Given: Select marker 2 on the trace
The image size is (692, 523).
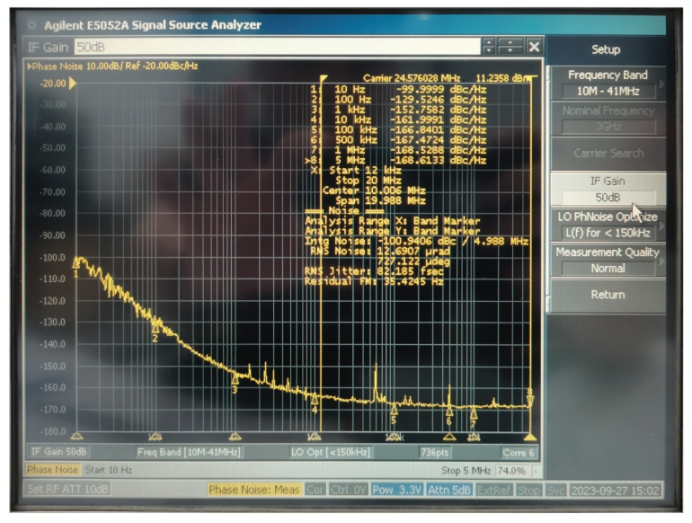Looking at the screenshot, I should pos(155,327).
